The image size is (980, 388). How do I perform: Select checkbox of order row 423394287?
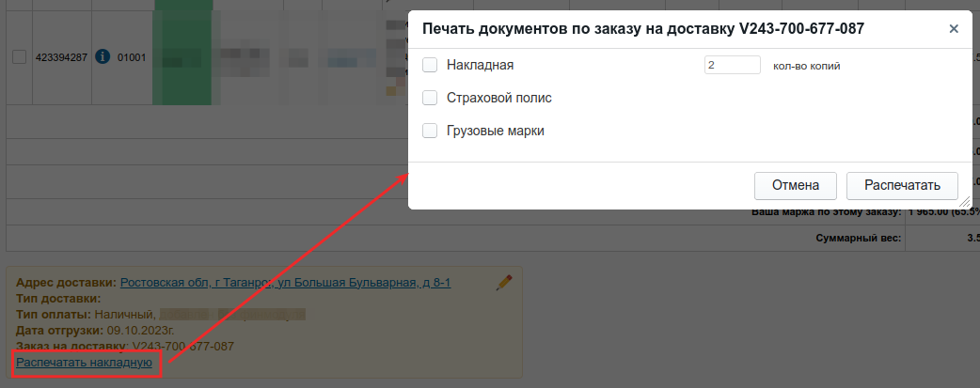click(x=19, y=57)
